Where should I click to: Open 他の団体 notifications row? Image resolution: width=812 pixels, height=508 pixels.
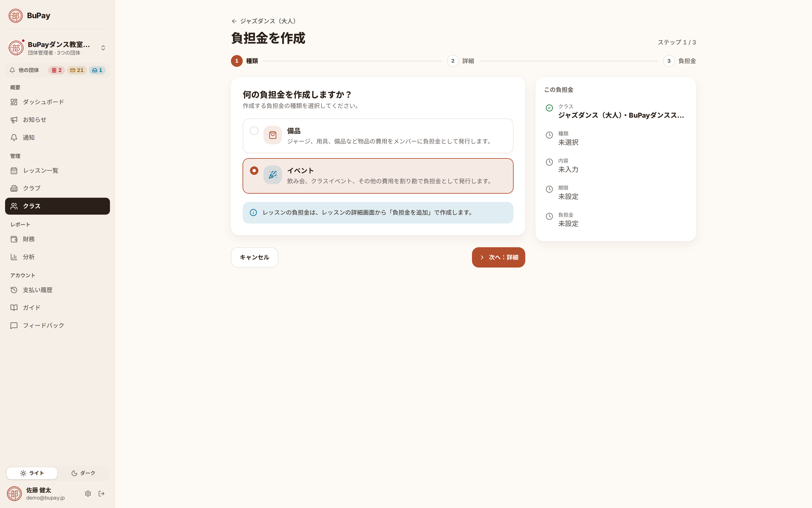pyautogui.click(x=57, y=70)
